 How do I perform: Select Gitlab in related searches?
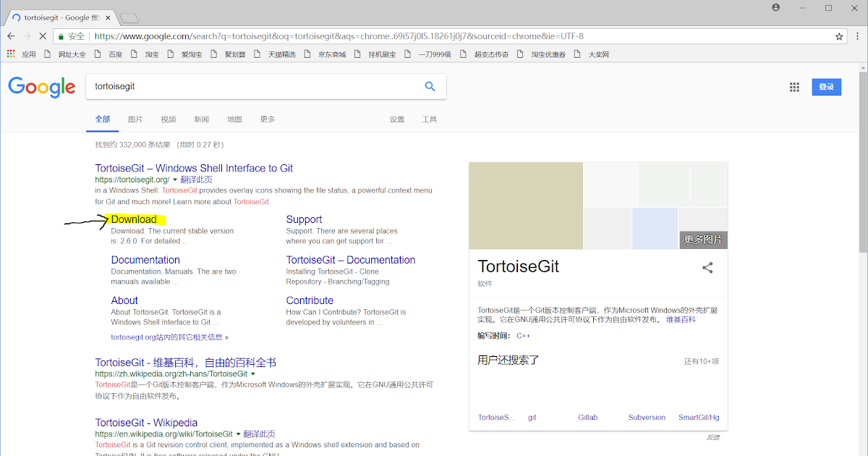pos(588,418)
